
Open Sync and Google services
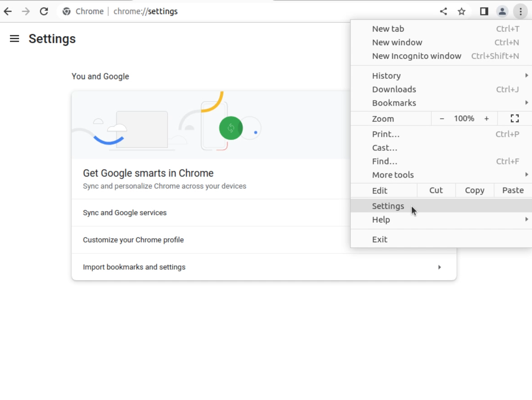264,212
